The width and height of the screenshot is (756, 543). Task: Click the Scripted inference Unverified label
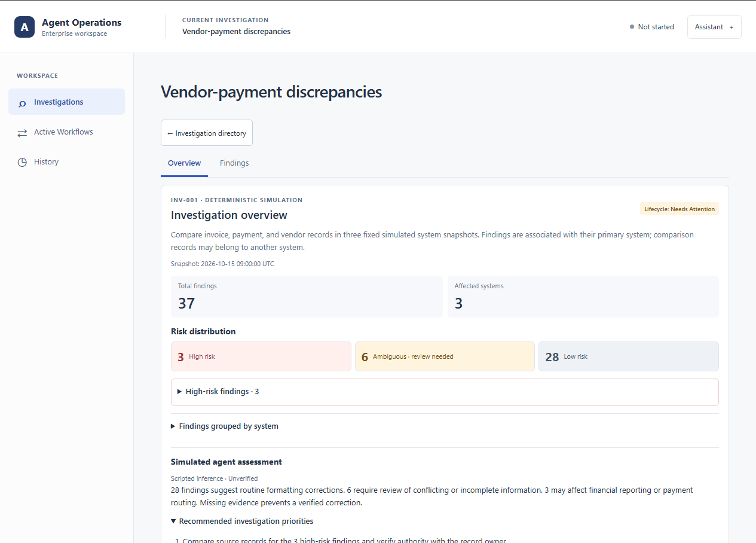tap(214, 478)
